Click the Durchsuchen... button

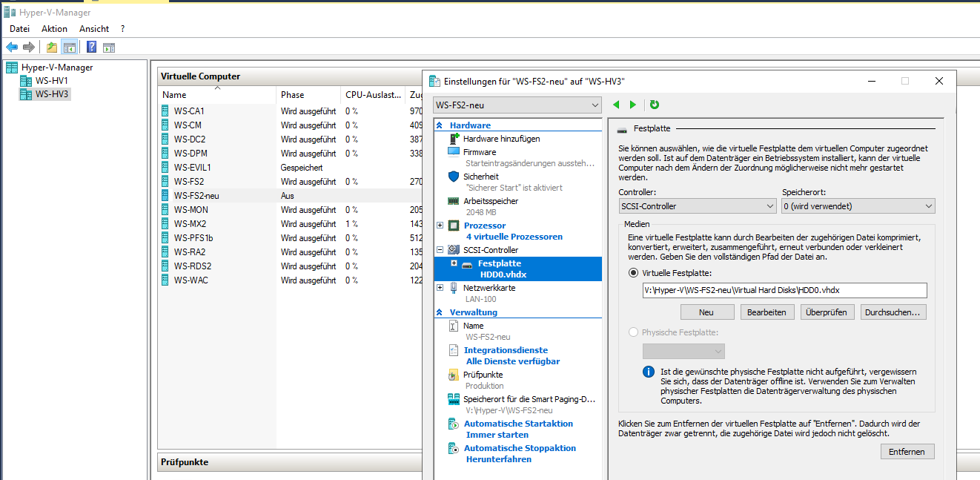click(893, 312)
